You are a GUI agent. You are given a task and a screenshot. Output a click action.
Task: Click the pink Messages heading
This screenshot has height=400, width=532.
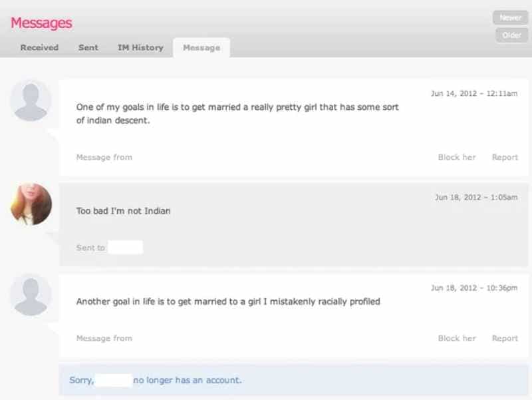(41, 23)
